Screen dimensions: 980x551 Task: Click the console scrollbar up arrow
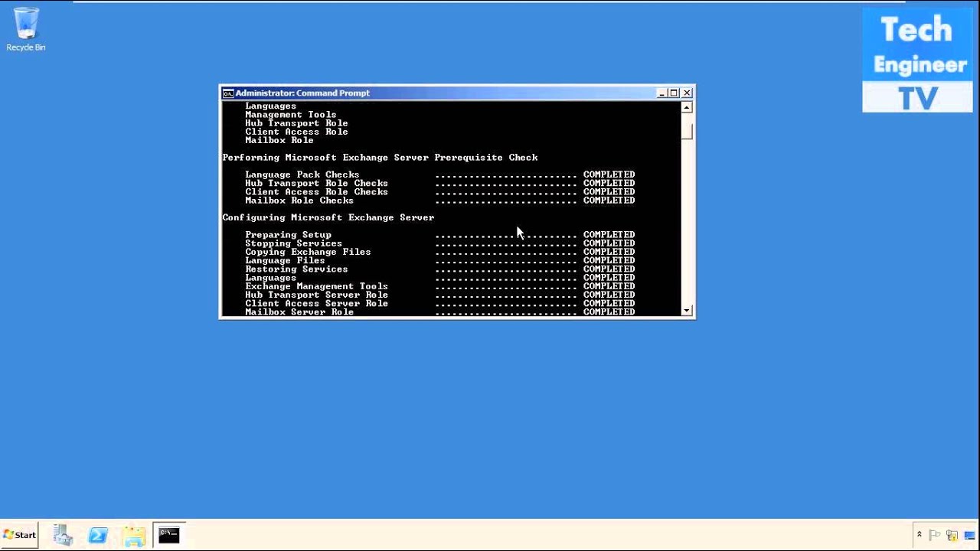687,108
